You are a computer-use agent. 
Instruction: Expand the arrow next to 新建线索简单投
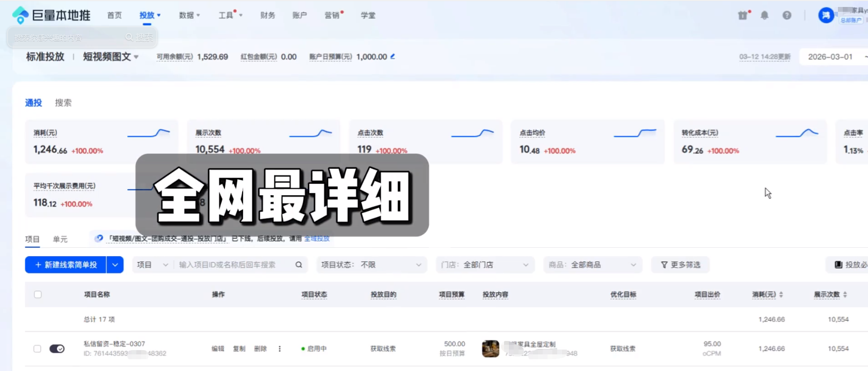[115, 265]
